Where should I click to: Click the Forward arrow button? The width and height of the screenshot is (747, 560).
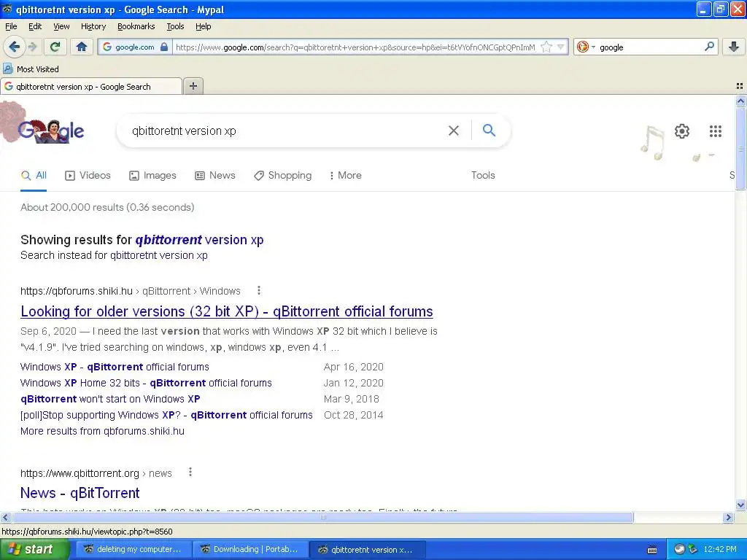tap(32, 47)
